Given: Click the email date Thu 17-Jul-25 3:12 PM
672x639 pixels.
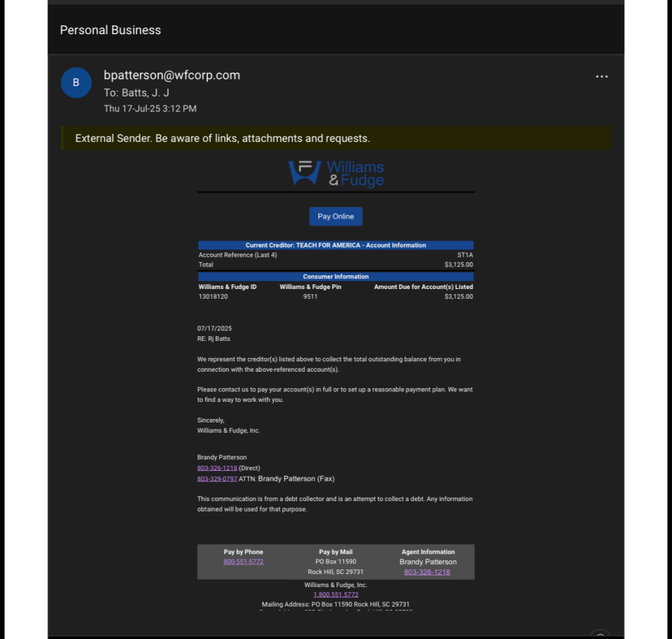Looking at the screenshot, I should (x=150, y=108).
